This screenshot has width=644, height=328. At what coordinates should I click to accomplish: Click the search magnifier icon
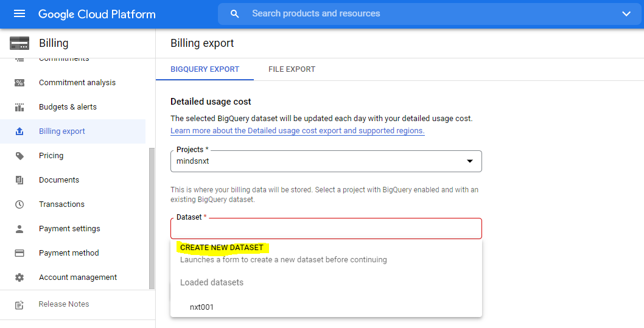pos(235,14)
